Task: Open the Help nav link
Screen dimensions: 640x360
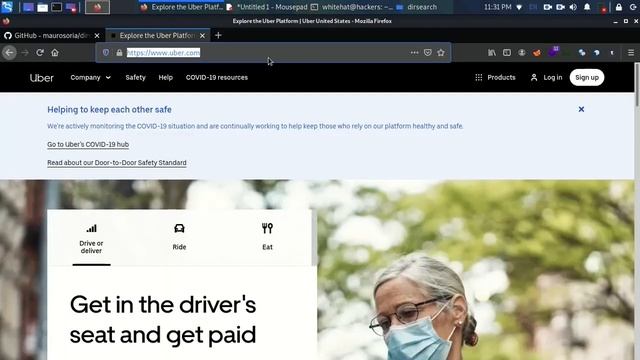Action: click(166, 78)
